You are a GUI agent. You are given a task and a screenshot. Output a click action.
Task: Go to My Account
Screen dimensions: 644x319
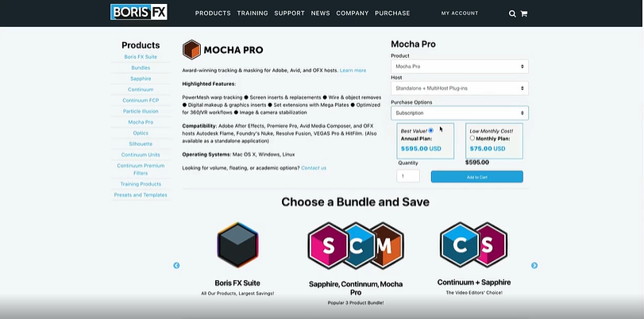point(460,13)
